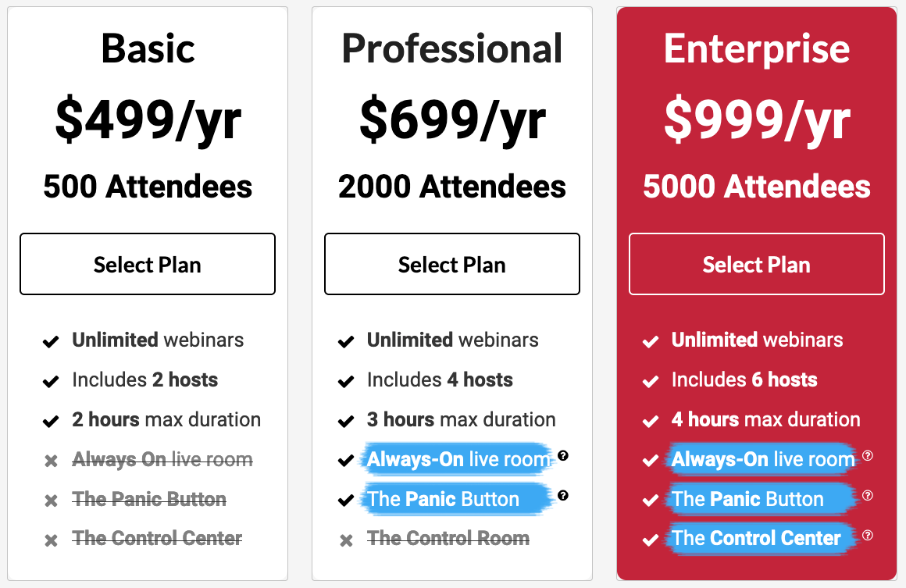Image resolution: width=906 pixels, height=588 pixels.
Task: Click checkmark next to Basic Unlimited webinars
Action: point(51,341)
